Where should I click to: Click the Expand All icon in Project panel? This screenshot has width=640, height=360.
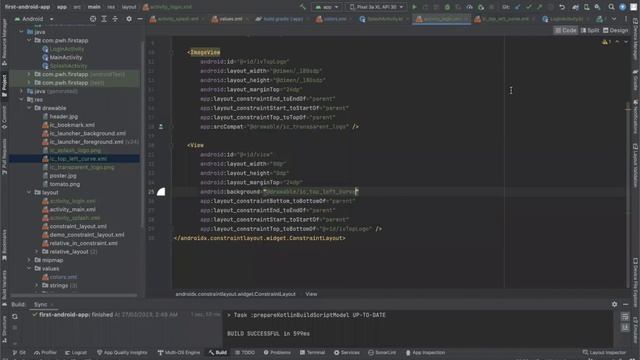(x=104, y=19)
